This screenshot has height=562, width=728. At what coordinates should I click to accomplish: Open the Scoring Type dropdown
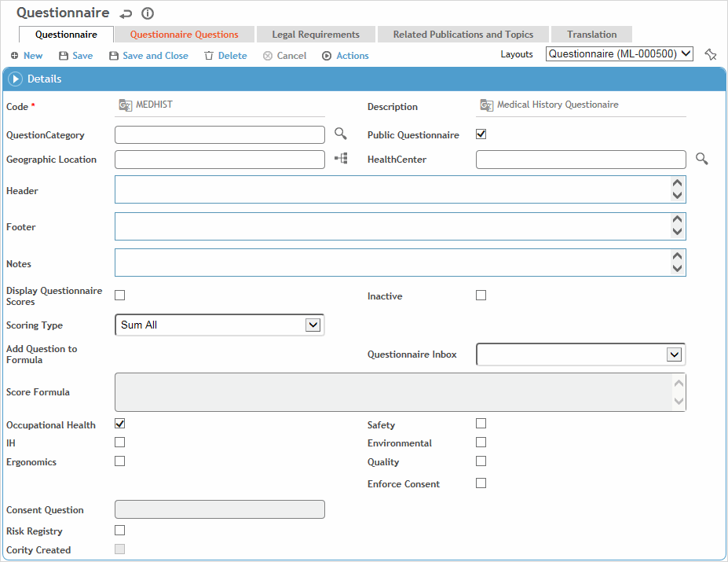pyautogui.click(x=220, y=325)
